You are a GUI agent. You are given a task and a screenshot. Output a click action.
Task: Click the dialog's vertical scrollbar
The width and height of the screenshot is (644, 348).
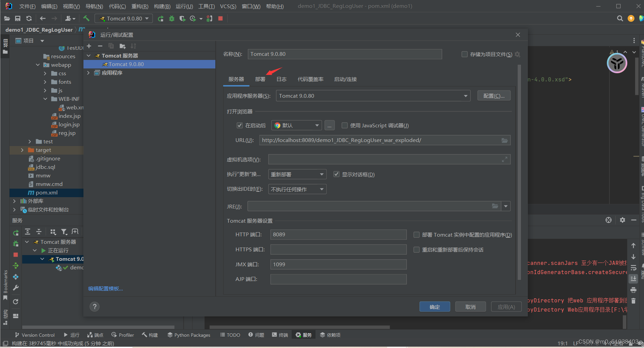click(519, 172)
